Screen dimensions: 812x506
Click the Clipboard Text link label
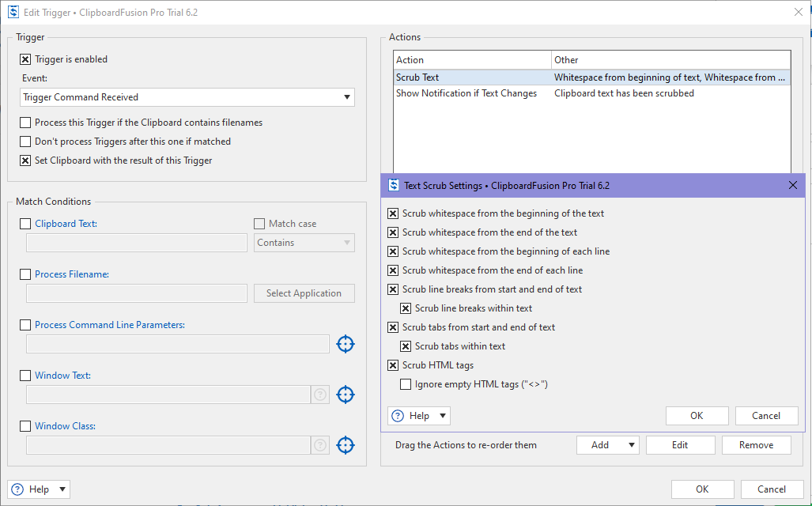[x=66, y=224]
